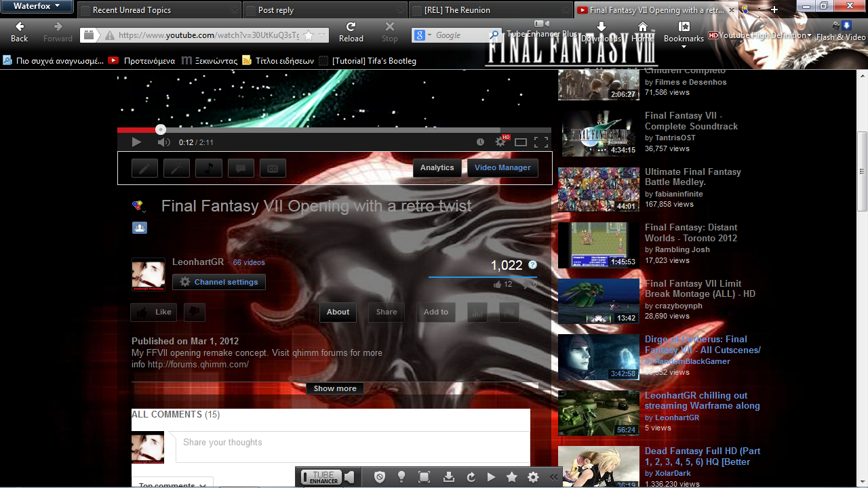
Task: Open the Add to tab
Action: (x=436, y=312)
